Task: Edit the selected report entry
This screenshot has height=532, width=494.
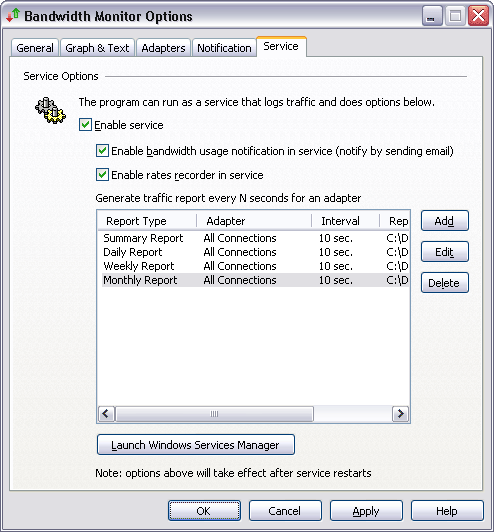Action: click(x=444, y=252)
